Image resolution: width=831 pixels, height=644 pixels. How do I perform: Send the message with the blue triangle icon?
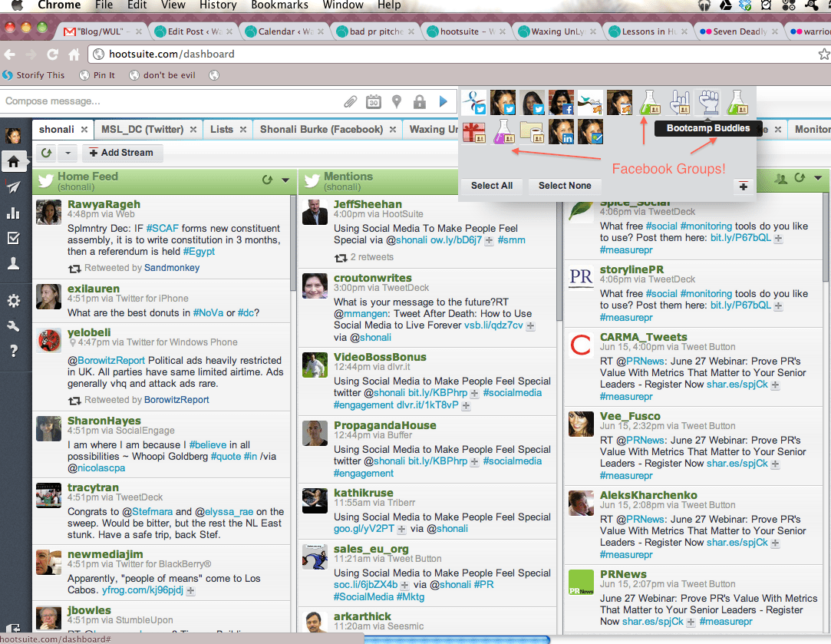(443, 101)
